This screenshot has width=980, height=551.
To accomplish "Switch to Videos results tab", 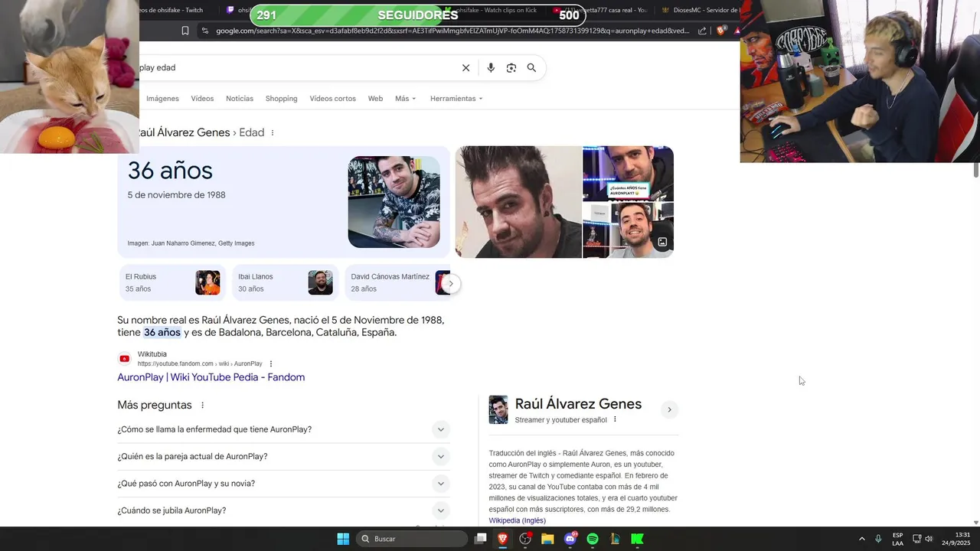I will click(202, 99).
